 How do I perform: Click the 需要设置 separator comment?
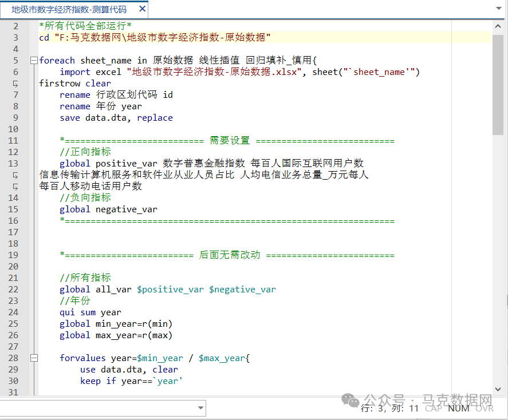227,140
